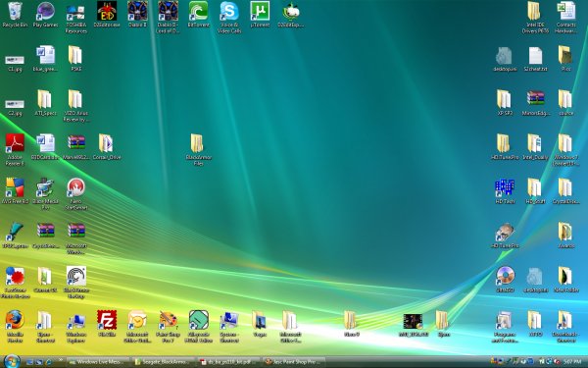Select the Play Games shortcut icon
This screenshot has width=588, height=368.
pos(45,15)
